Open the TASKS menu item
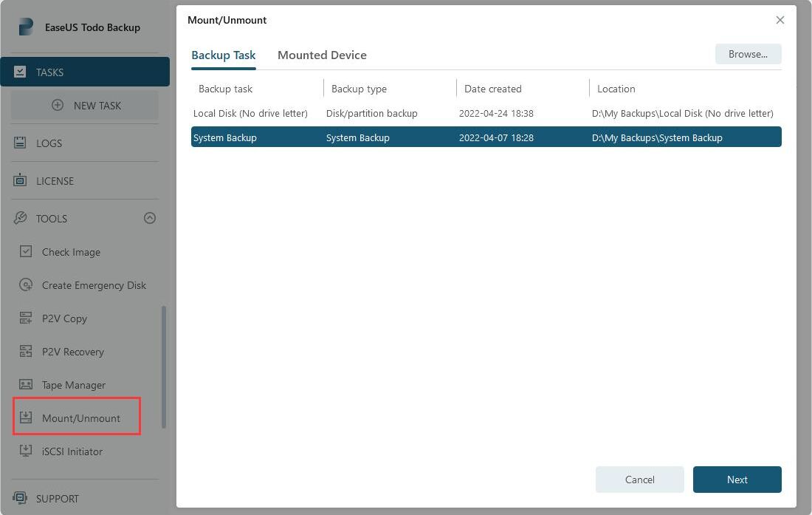This screenshot has height=515, width=812. 85,72
